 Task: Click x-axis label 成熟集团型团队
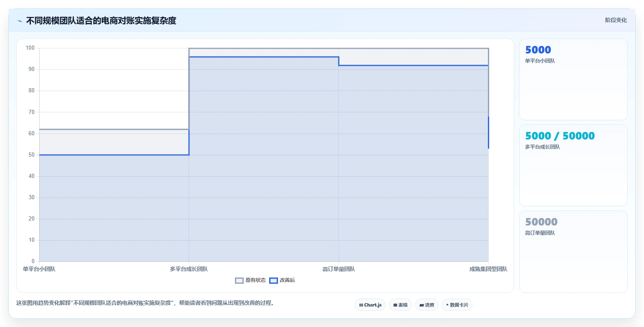[x=488, y=269]
